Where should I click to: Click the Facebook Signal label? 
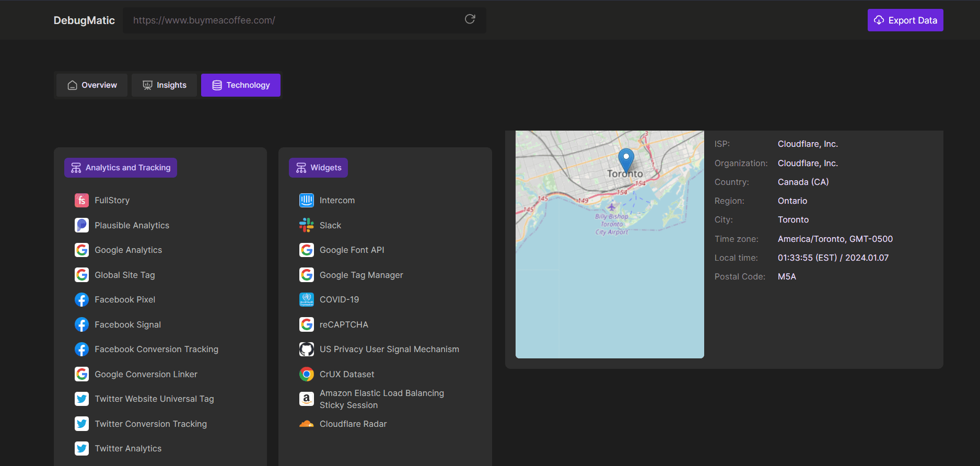(128, 324)
